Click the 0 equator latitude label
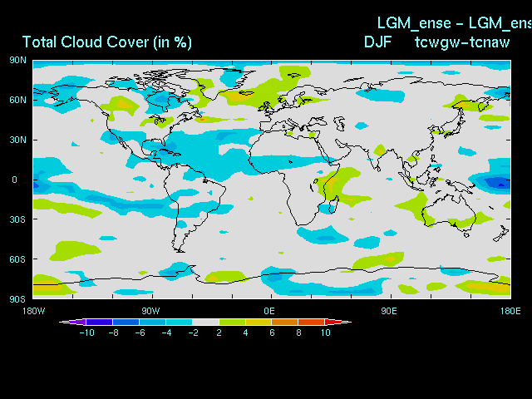The height and width of the screenshot is (399, 532). point(14,180)
